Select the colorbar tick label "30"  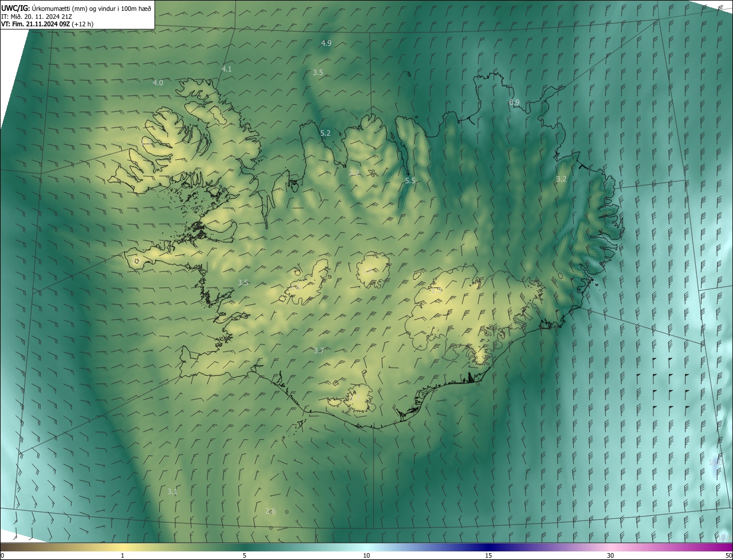coord(610,555)
